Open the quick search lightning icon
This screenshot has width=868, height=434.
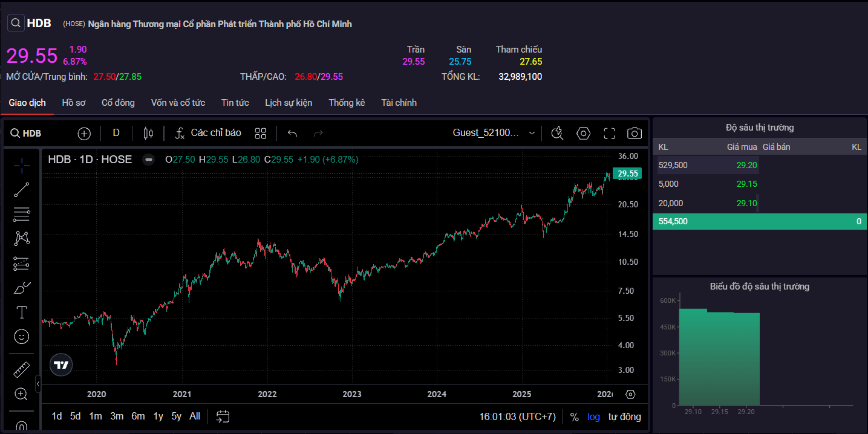pyautogui.click(x=557, y=133)
